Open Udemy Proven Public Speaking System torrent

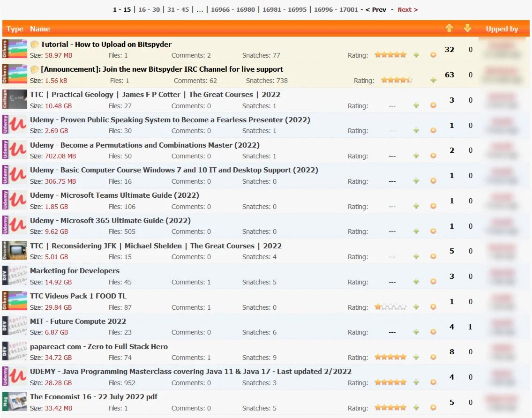[x=170, y=120]
